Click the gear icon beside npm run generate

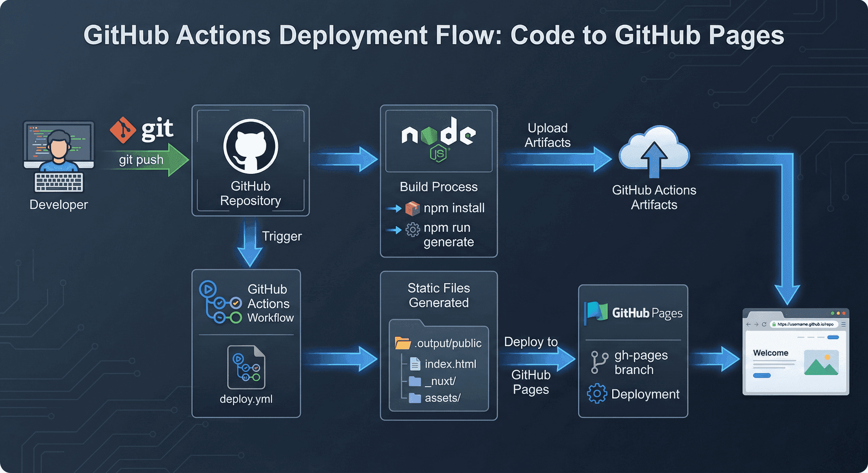(413, 230)
